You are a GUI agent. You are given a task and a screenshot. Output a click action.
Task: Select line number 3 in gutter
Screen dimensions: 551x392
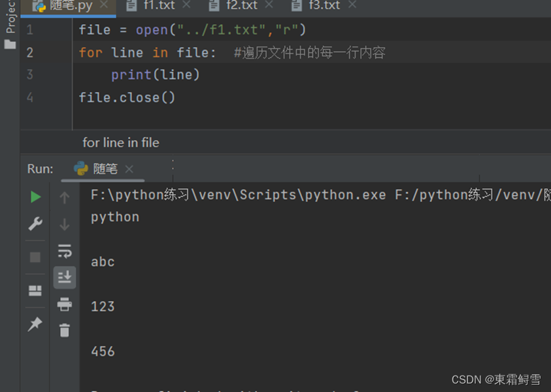30,75
